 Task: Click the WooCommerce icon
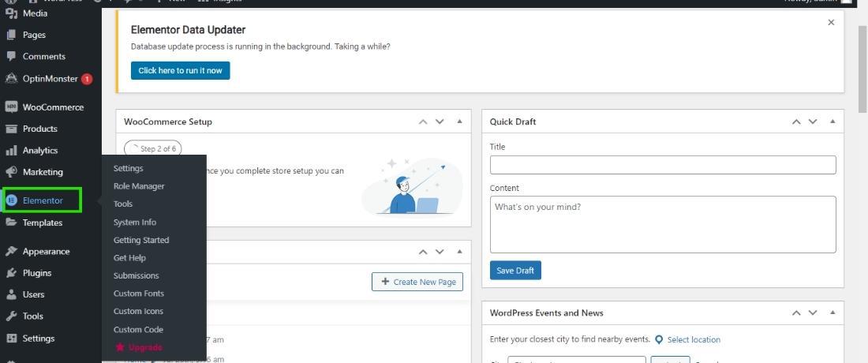tap(11, 107)
